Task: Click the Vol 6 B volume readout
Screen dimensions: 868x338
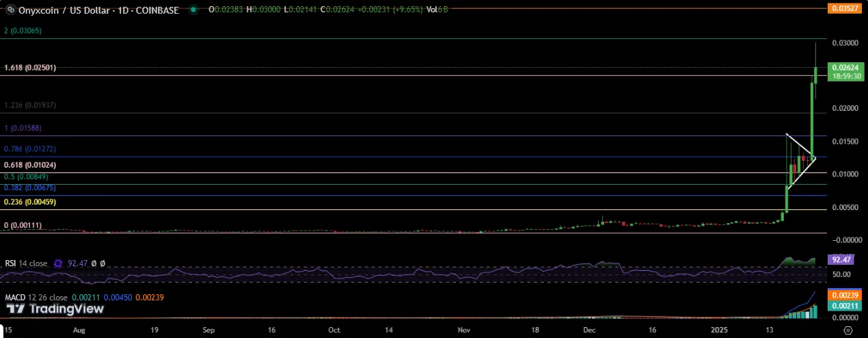Action: [x=437, y=10]
